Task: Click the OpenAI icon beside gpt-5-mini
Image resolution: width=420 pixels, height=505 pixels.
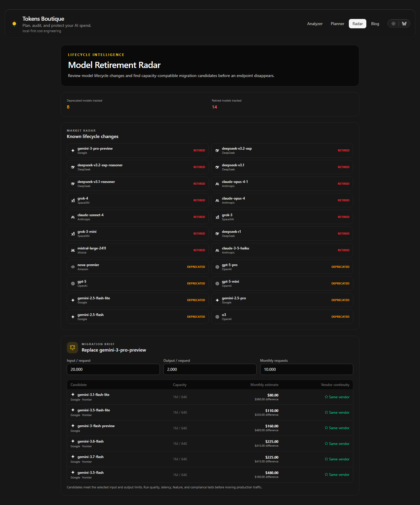Action: [217, 284]
